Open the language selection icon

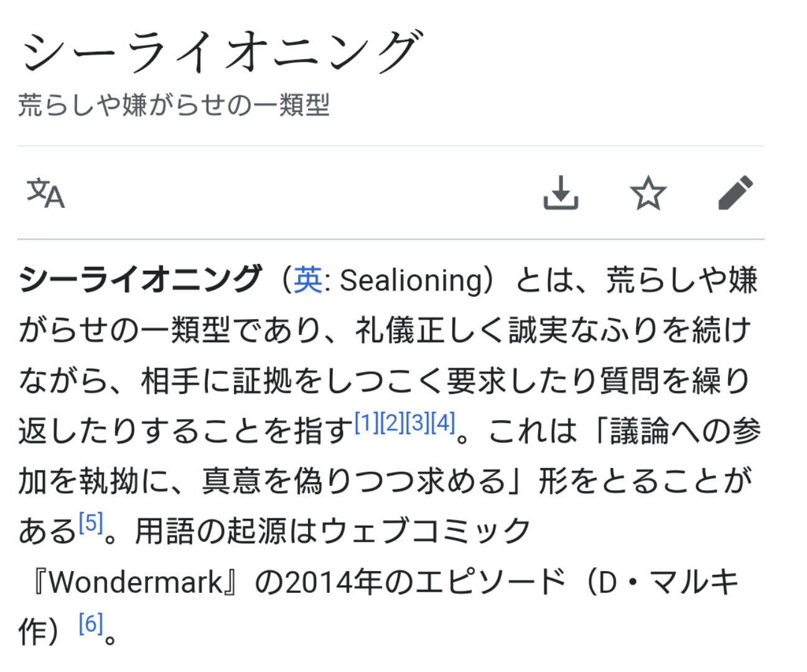(x=45, y=193)
